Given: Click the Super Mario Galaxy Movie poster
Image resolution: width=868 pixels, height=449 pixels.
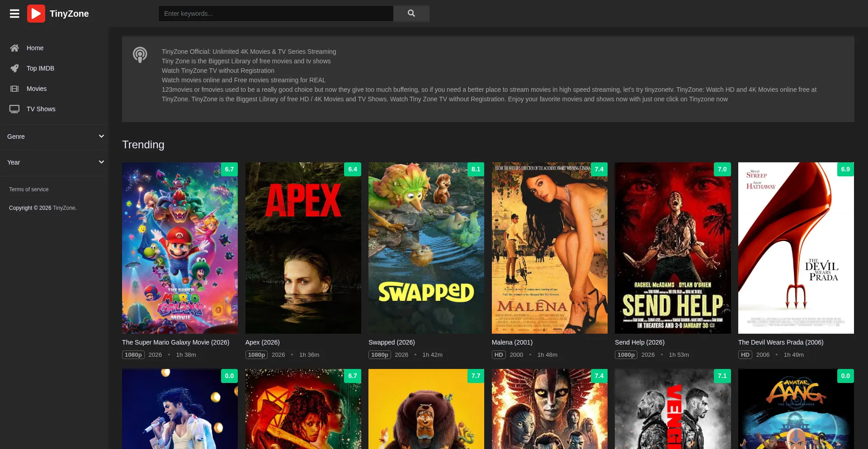Looking at the screenshot, I should click(180, 248).
